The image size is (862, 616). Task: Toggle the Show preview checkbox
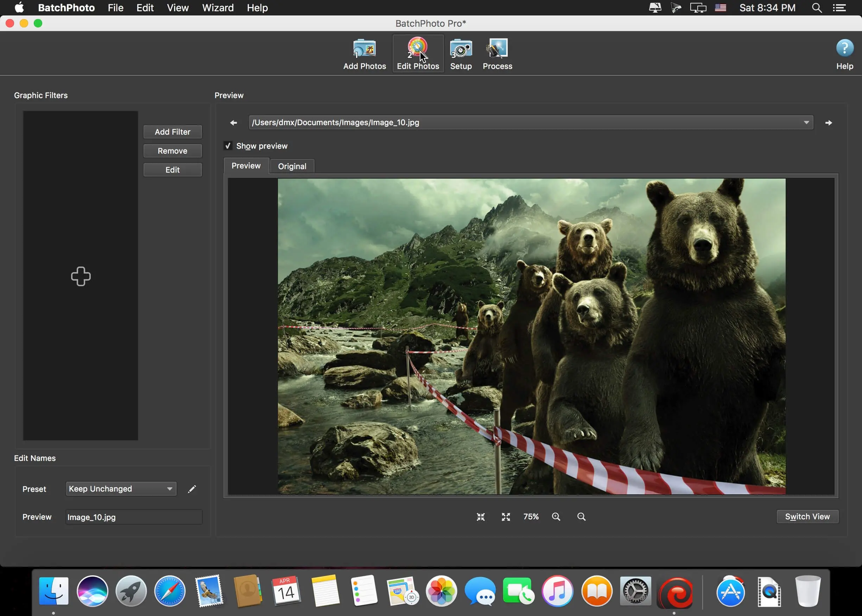click(228, 146)
